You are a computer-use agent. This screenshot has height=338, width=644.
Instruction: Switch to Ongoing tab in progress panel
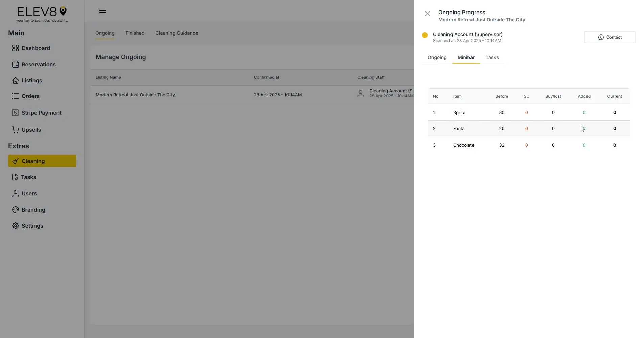(x=437, y=57)
